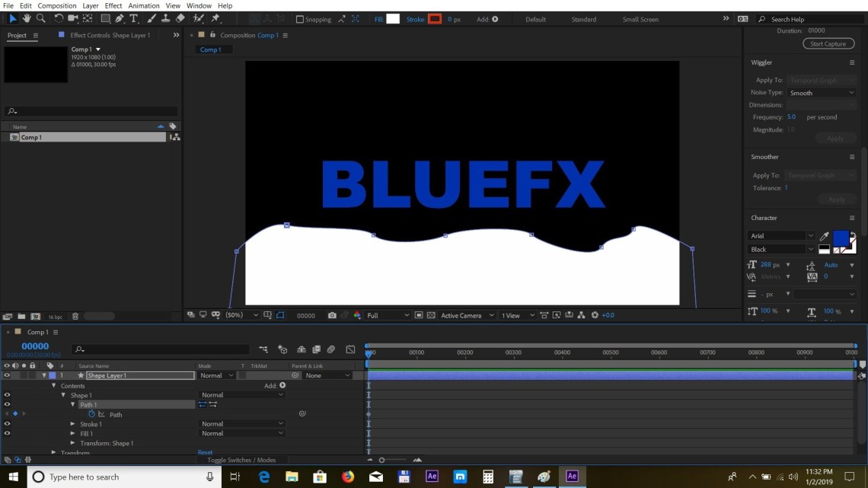Toggle visibility of Stroke 1
Screen dimensions: 868x488
7,424
